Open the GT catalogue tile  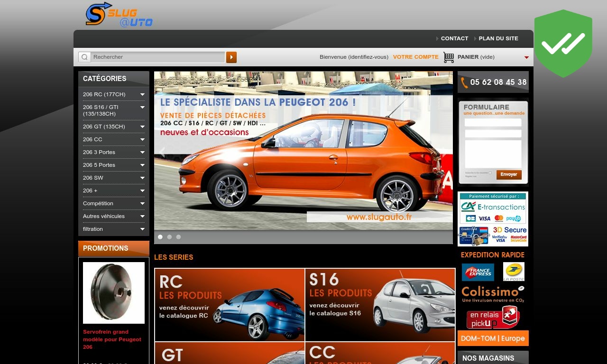(230, 353)
